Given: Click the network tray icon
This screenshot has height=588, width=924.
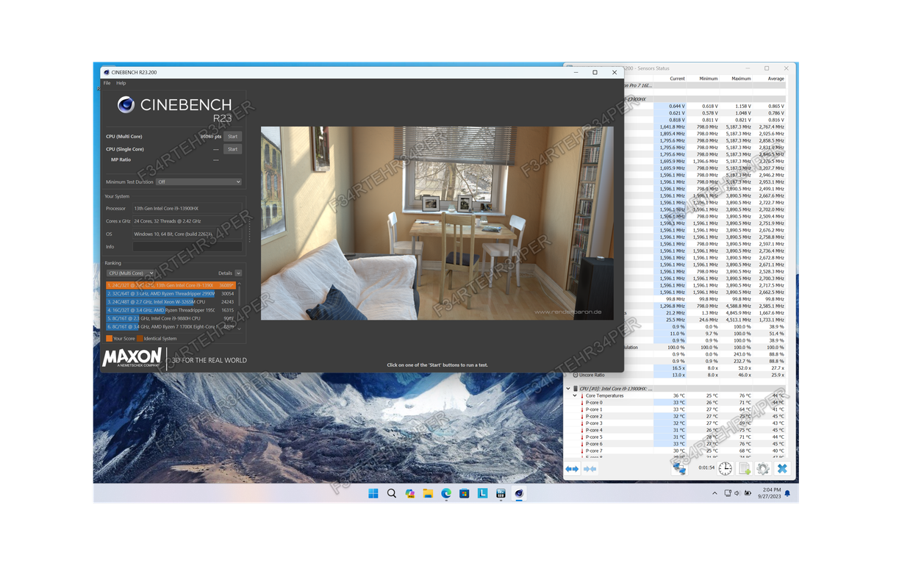Looking at the screenshot, I should pos(727,493).
